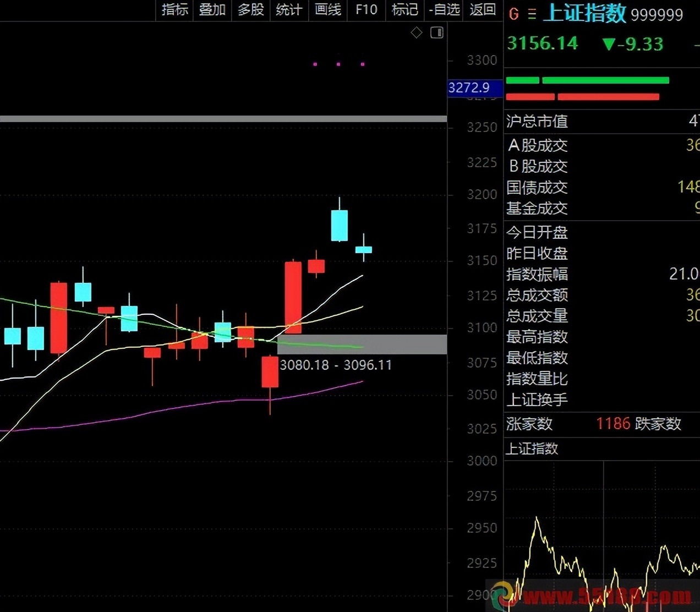
Task: Click the diamond marker icon above the chart
Action: (417, 32)
